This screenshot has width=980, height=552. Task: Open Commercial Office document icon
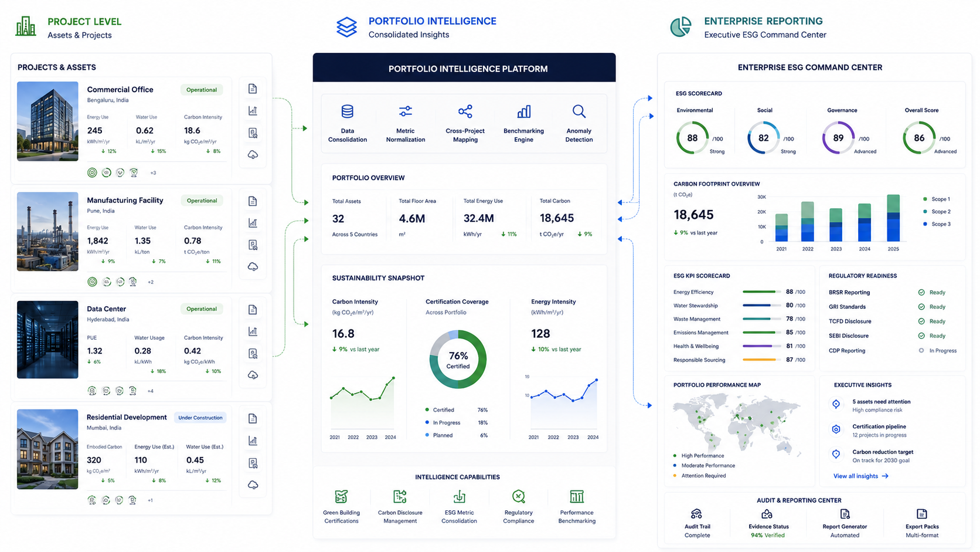(x=253, y=89)
